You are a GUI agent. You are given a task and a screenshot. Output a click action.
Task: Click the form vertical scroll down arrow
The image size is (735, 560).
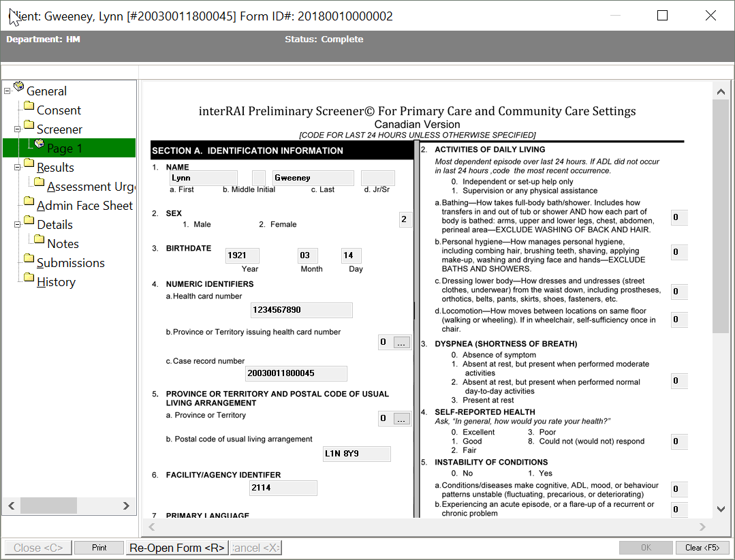tap(721, 510)
